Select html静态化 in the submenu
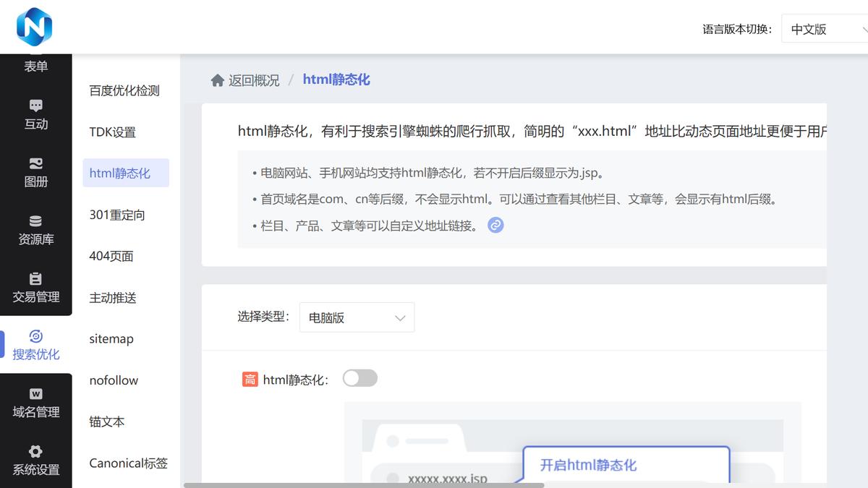This screenshot has width=868, height=488. [126, 173]
